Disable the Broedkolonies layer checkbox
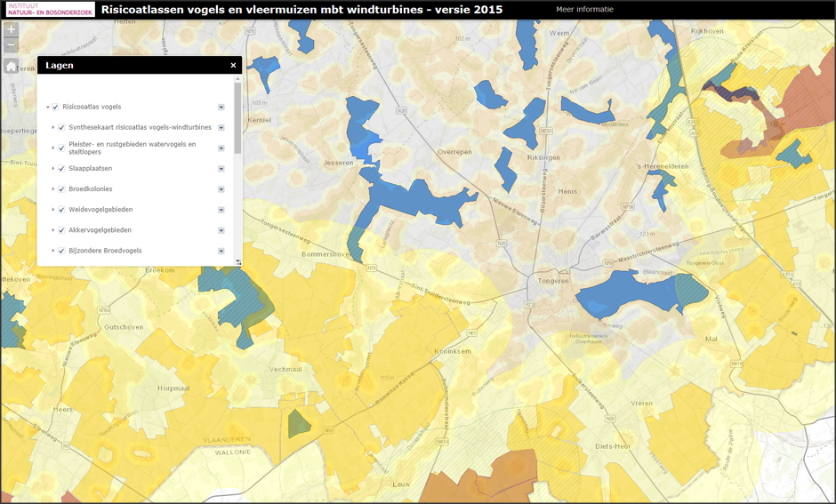The width and height of the screenshot is (836, 504). (x=61, y=189)
